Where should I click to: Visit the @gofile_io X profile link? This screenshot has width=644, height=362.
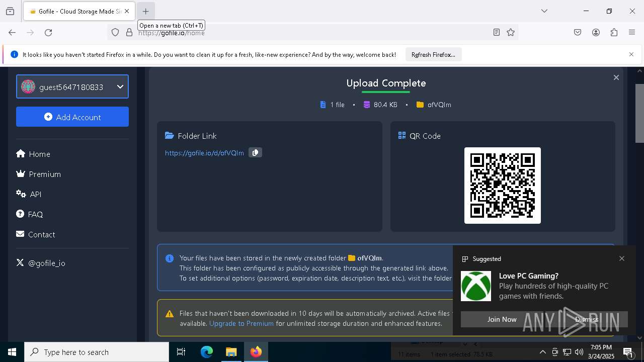pyautogui.click(x=41, y=263)
